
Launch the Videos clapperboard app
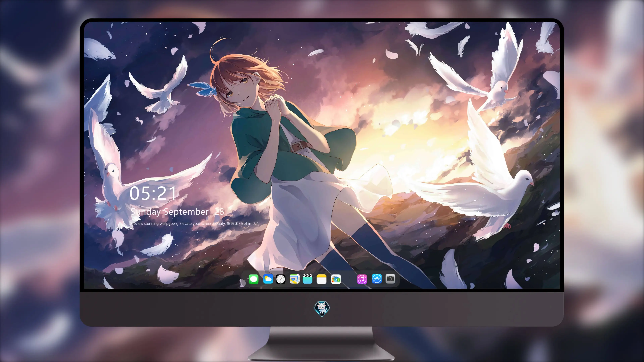308,279
